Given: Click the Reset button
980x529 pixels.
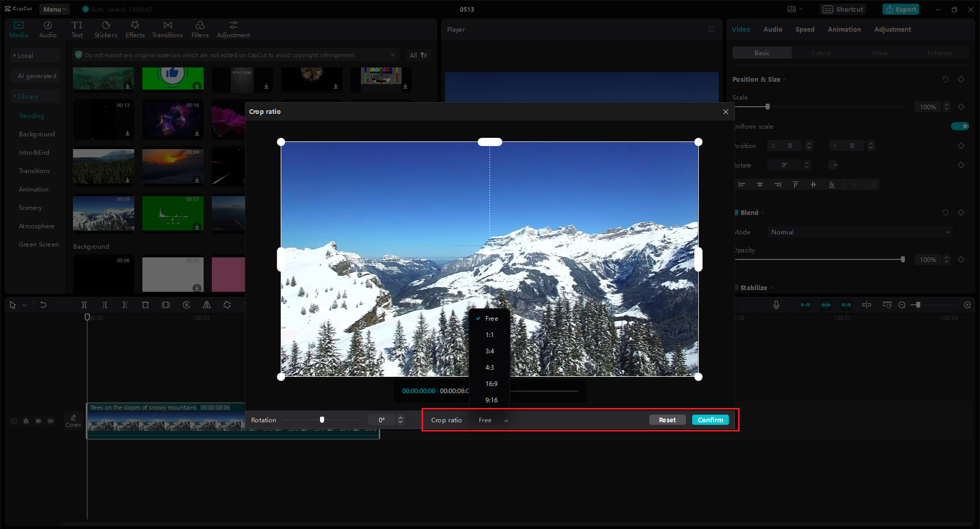Looking at the screenshot, I should coord(667,419).
